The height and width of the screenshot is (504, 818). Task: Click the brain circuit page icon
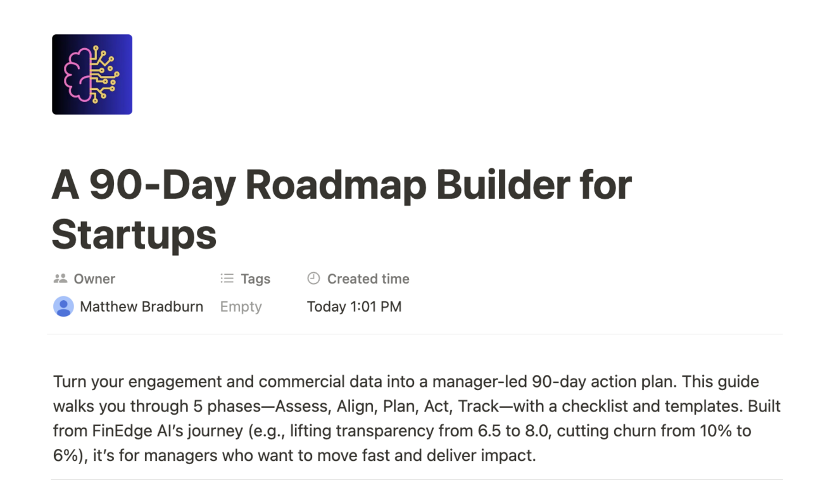click(x=92, y=74)
